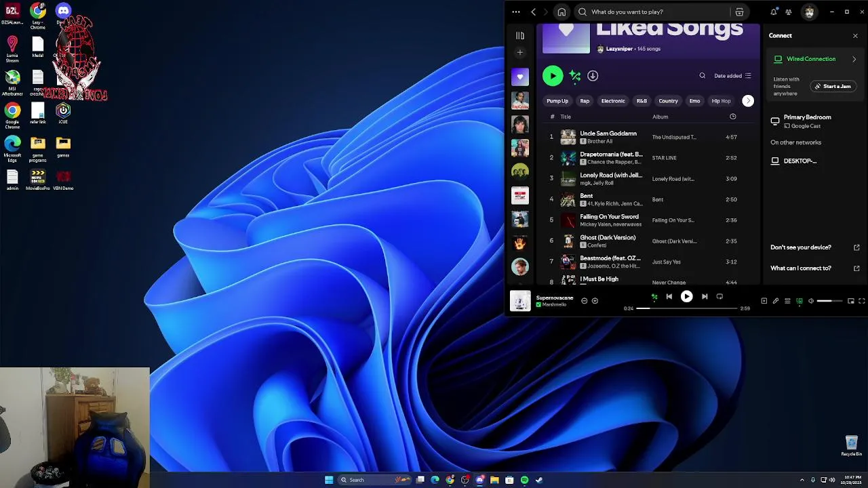868x488 pixels.
Task: Open the album STAR LINE link
Action: (664, 158)
